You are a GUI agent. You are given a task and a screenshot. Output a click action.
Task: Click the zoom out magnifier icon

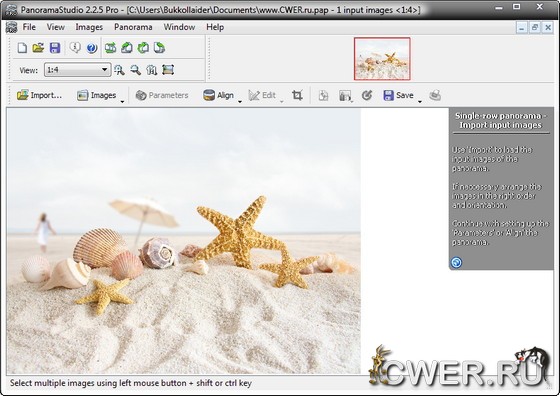coord(135,70)
